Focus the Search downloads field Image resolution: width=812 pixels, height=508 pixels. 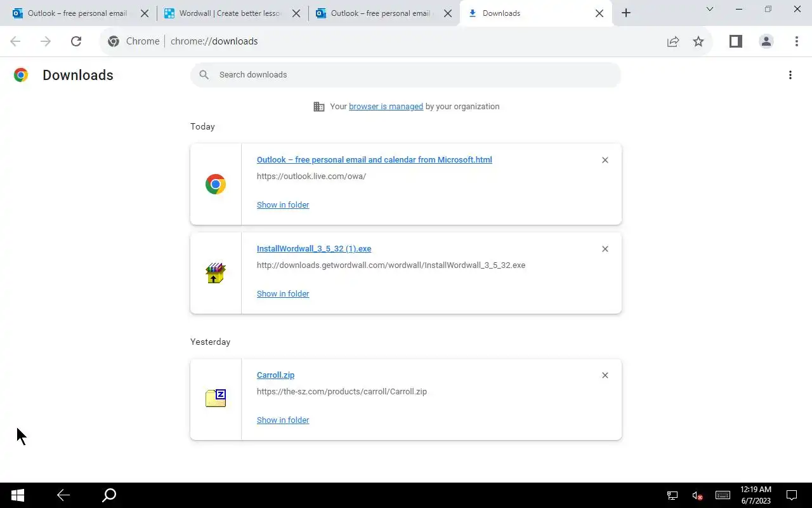point(406,75)
